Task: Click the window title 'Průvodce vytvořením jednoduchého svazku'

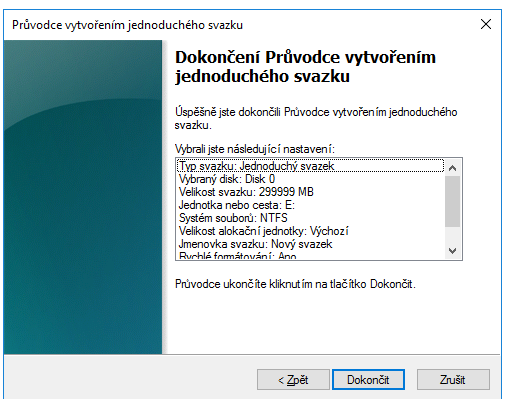Action: click(x=127, y=25)
